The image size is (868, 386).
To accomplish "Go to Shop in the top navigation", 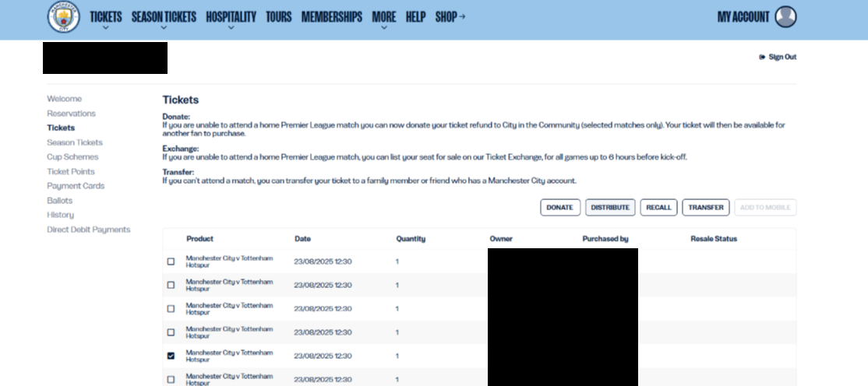I will click(x=450, y=16).
